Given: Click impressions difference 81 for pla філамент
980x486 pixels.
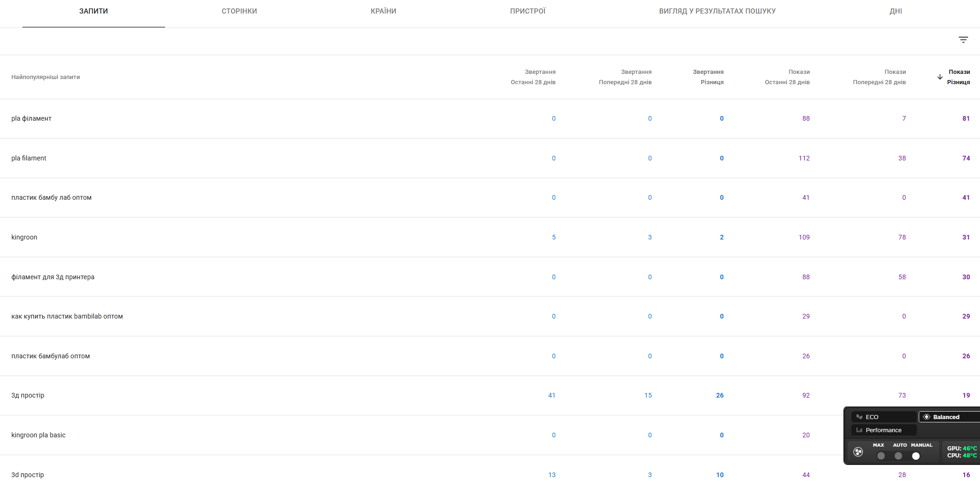Looking at the screenshot, I should click(x=966, y=118).
